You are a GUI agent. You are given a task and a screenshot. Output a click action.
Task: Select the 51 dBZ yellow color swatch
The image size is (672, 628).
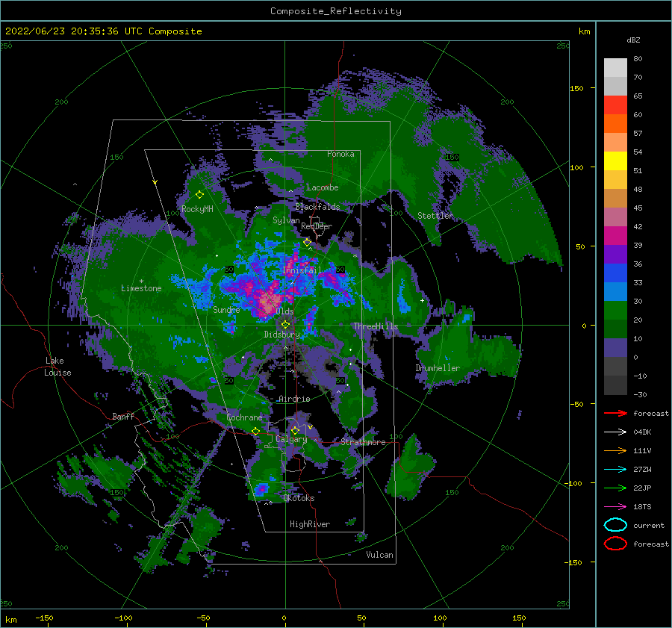(x=615, y=161)
